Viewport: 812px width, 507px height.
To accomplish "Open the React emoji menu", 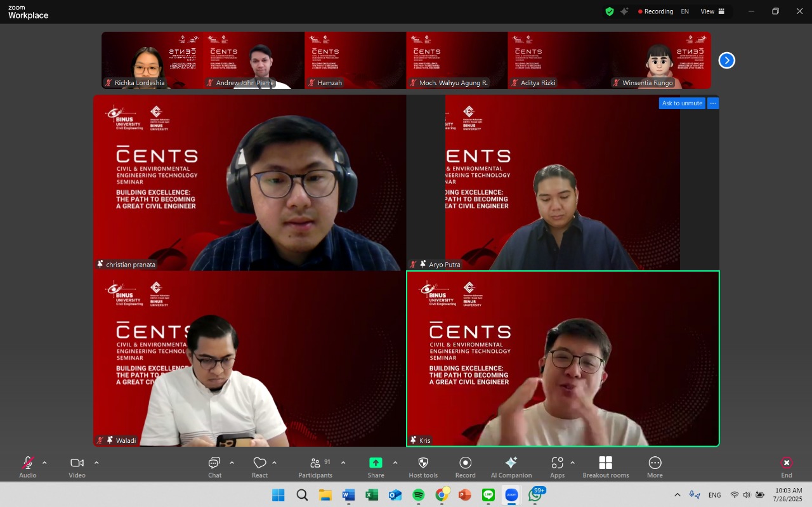I will click(x=259, y=466).
